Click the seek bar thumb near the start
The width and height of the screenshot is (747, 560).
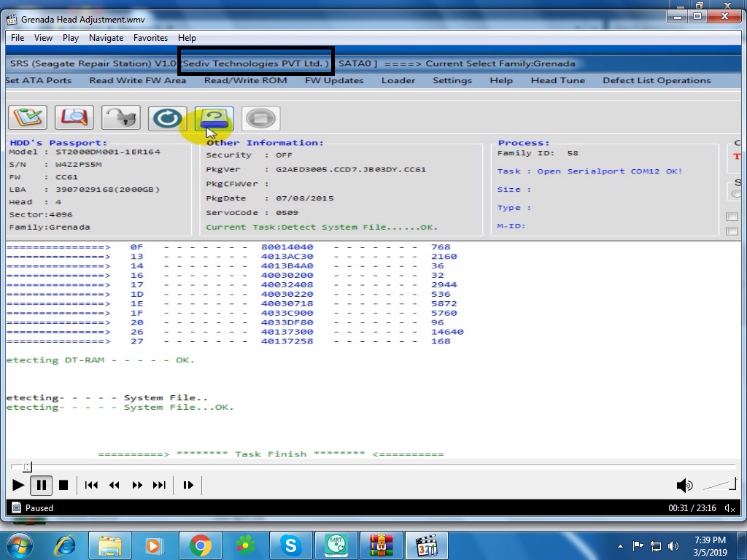click(x=28, y=467)
